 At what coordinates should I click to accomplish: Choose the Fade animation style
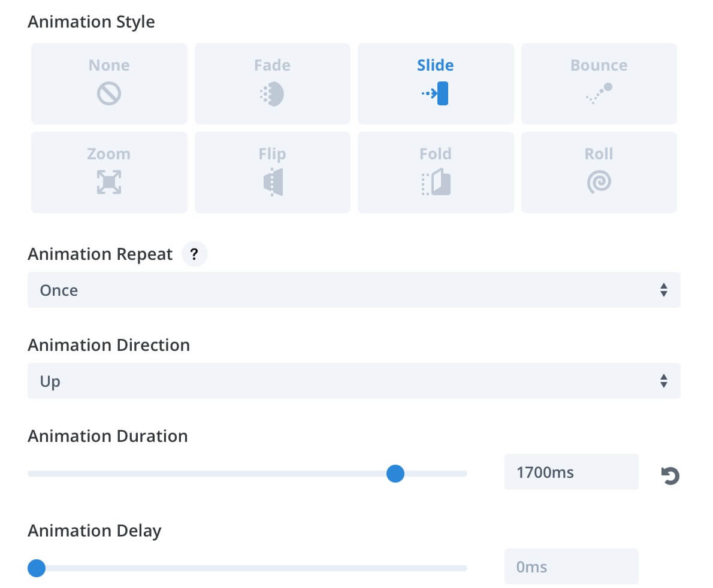[273, 84]
